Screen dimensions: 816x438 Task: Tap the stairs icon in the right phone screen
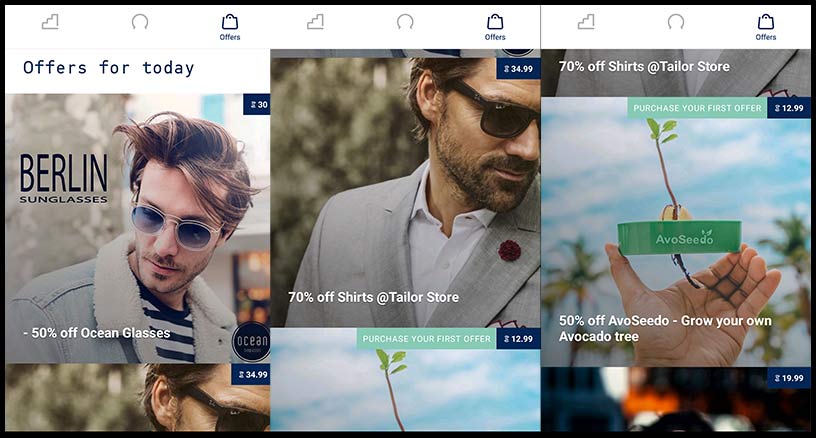pyautogui.click(x=586, y=22)
